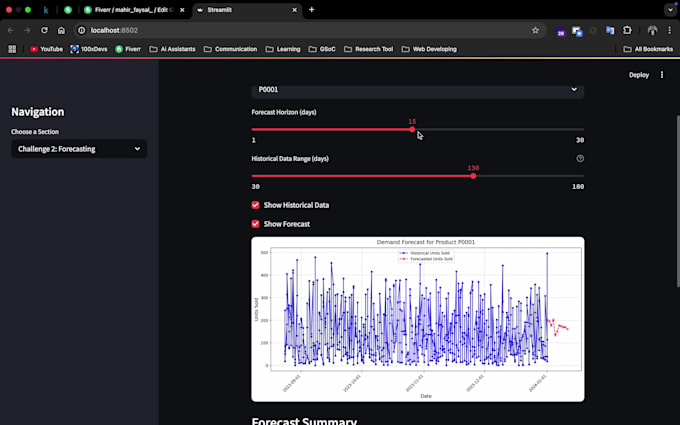Screen dimensions: 680x425
Task: Open the user profile avatar
Action: click(x=652, y=30)
